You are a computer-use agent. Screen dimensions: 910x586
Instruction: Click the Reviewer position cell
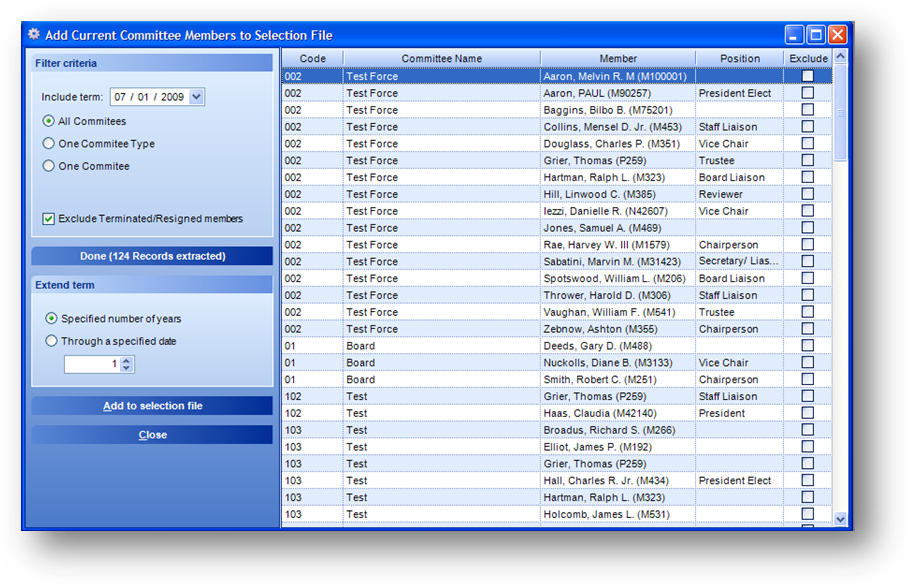[x=739, y=194]
